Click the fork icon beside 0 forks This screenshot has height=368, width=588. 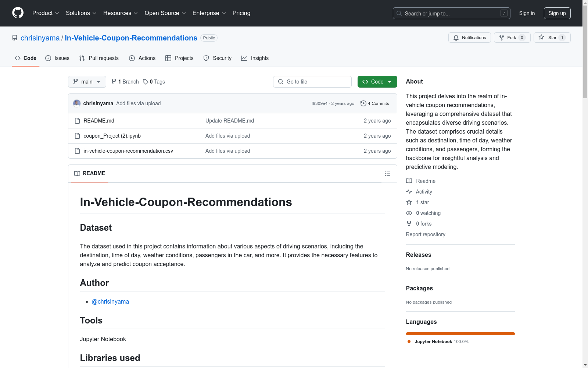tap(409, 224)
